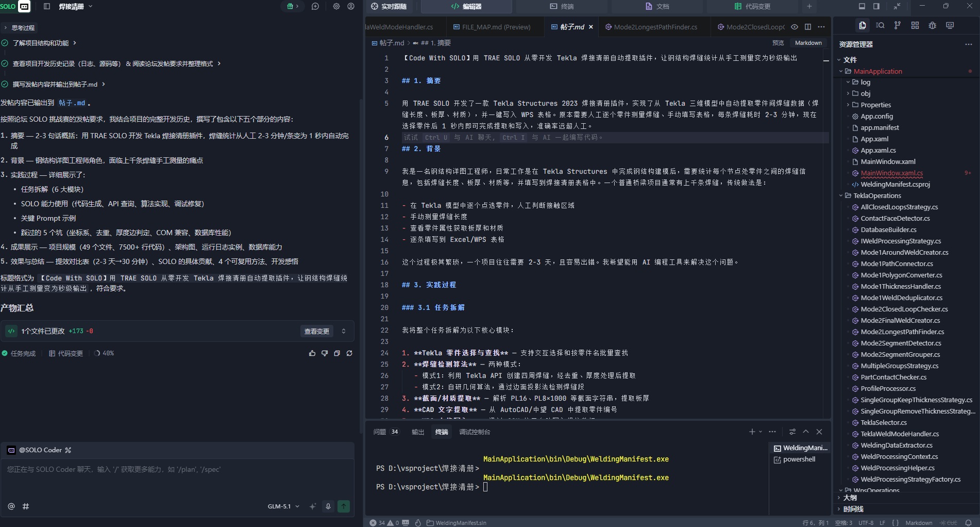Open the Source Control branch icon
The width and height of the screenshot is (980, 527).
897,25
